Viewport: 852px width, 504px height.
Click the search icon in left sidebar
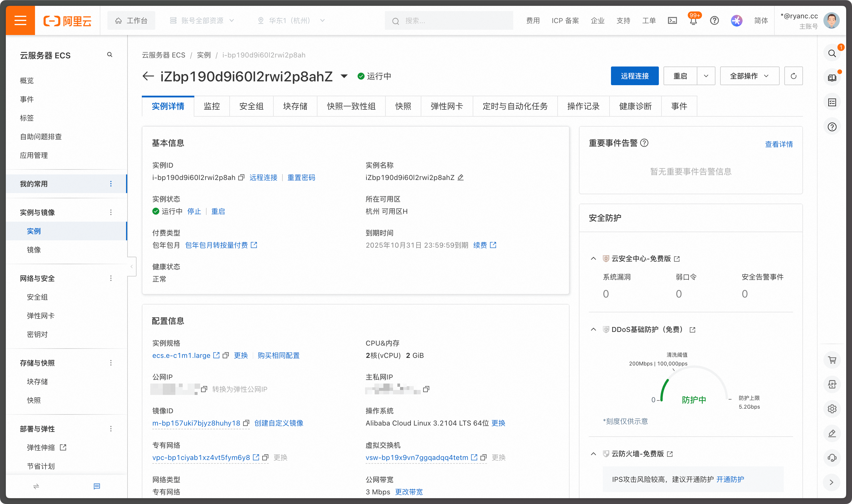click(x=110, y=55)
